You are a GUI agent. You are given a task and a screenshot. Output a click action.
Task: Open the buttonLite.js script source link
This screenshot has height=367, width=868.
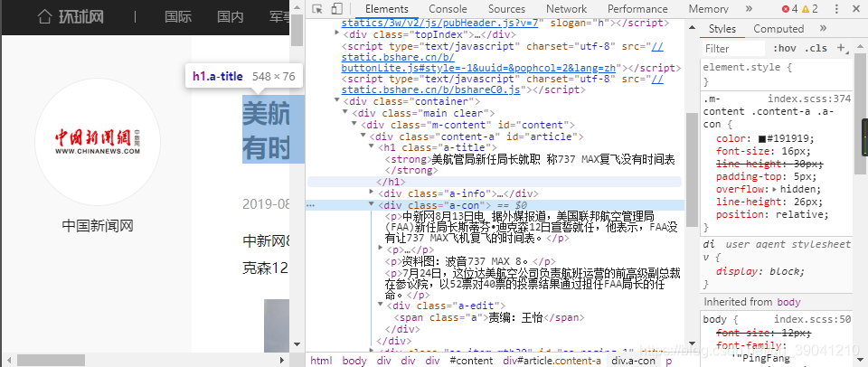[x=478, y=68]
